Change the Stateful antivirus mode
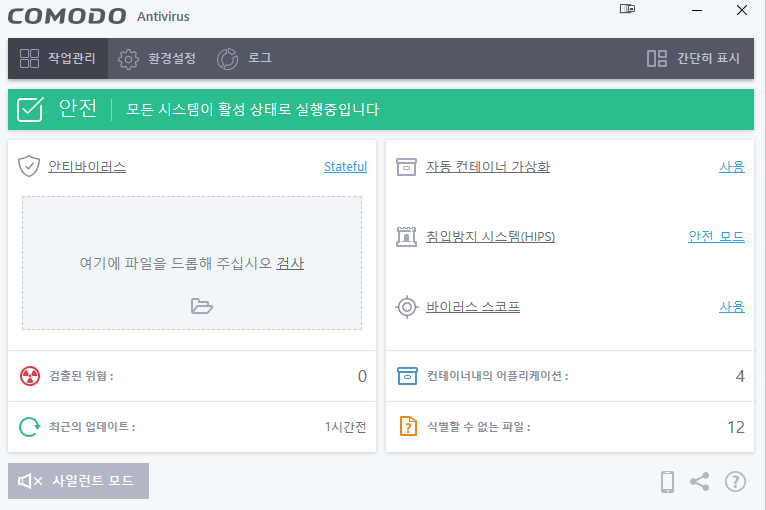Image resolution: width=766 pixels, height=510 pixels. (x=345, y=167)
